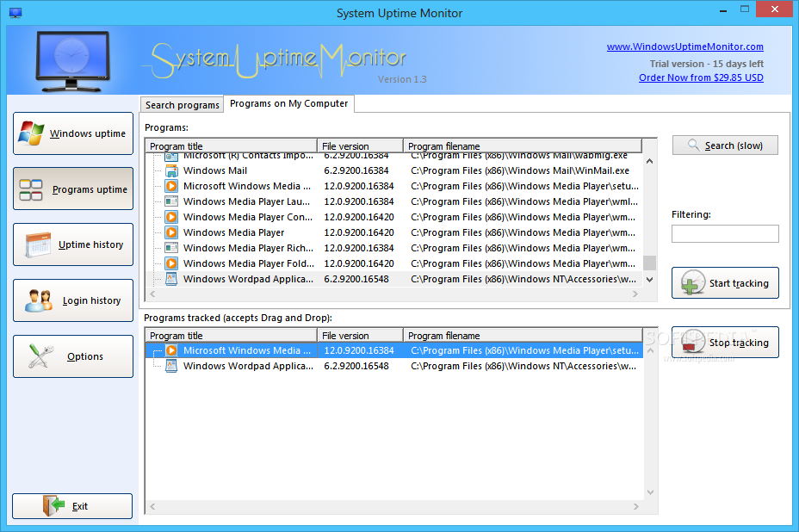
Task: Sort Programs list by File version header
Action: [x=360, y=145]
